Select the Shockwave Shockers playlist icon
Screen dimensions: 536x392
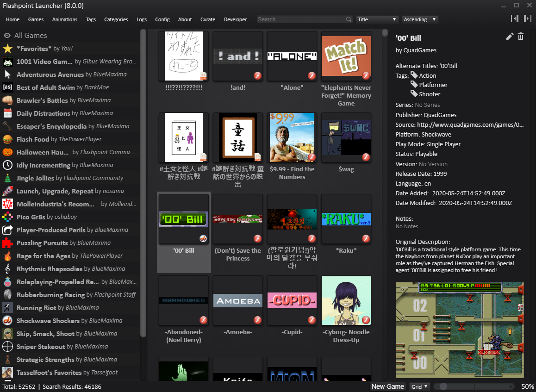(x=7, y=321)
